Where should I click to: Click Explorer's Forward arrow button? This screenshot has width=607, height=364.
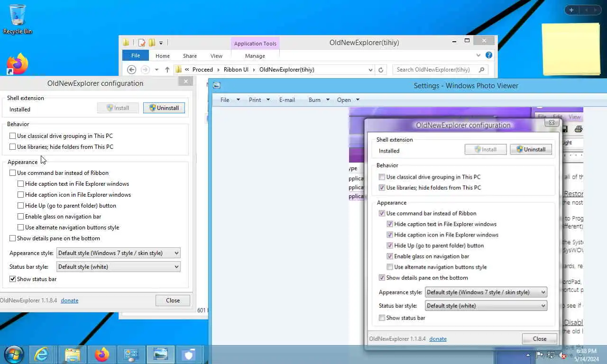pyautogui.click(x=145, y=70)
